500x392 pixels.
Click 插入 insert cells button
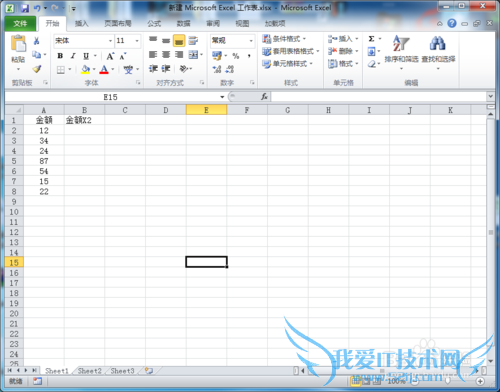click(x=343, y=39)
